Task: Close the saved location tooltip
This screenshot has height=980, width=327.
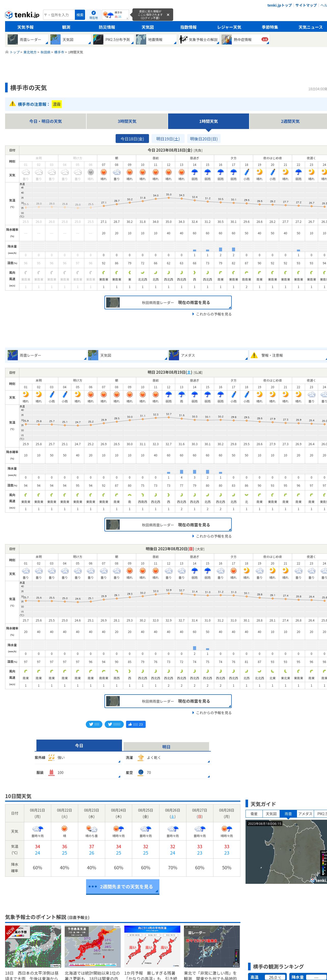Action: [x=168, y=15]
